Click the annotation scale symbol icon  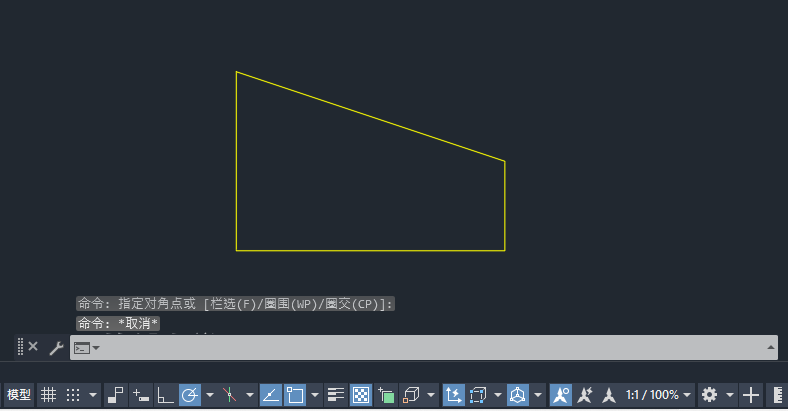click(609, 395)
